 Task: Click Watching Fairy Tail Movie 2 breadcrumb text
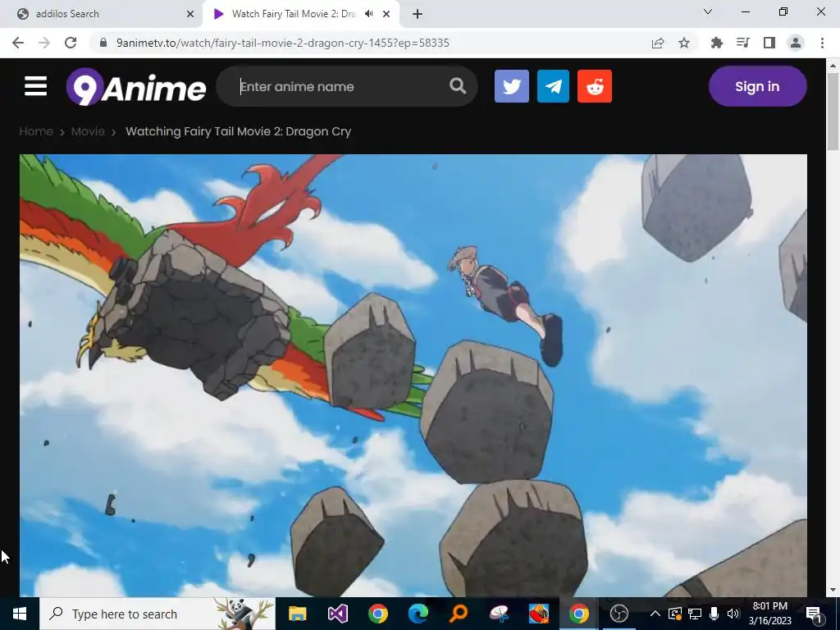tap(239, 131)
